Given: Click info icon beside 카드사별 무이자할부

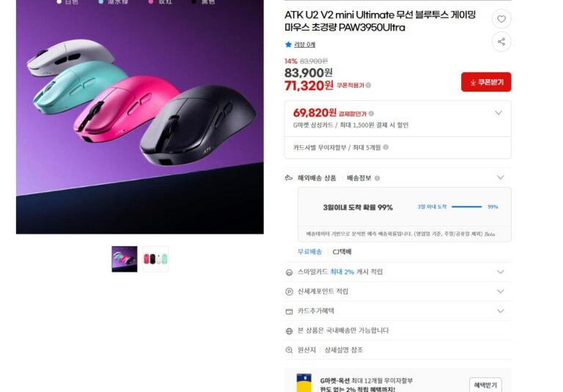Looking at the screenshot, I should click(x=386, y=147).
